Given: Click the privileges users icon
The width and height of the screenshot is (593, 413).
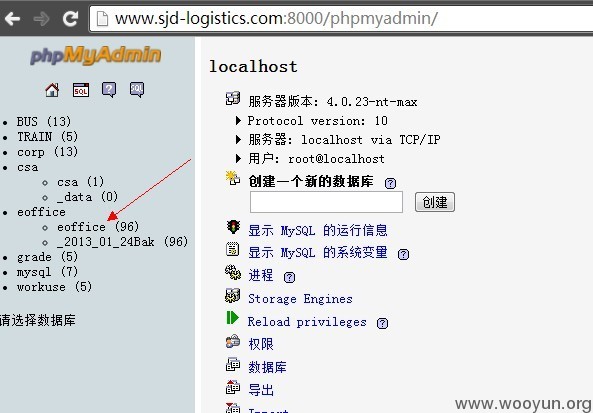Looking at the screenshot, I should pyautogui.click(x=233, y=341).
